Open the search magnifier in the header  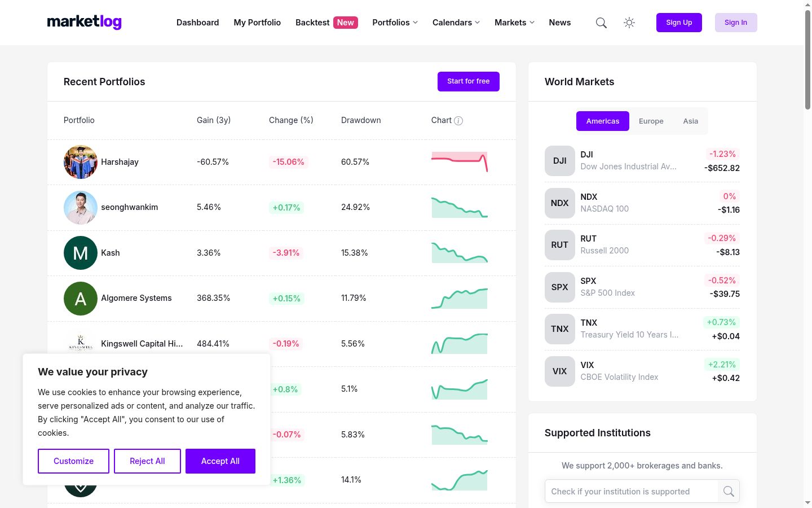pos(601,23)
